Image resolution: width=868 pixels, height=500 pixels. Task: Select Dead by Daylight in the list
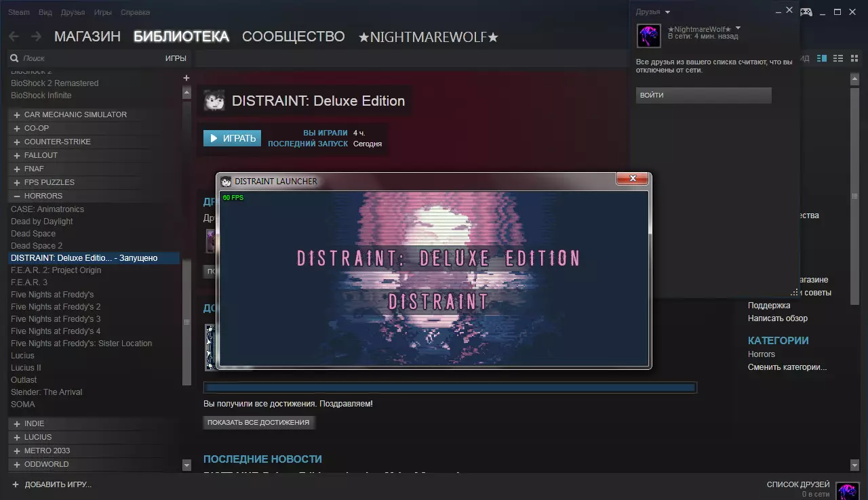(42, 222)
